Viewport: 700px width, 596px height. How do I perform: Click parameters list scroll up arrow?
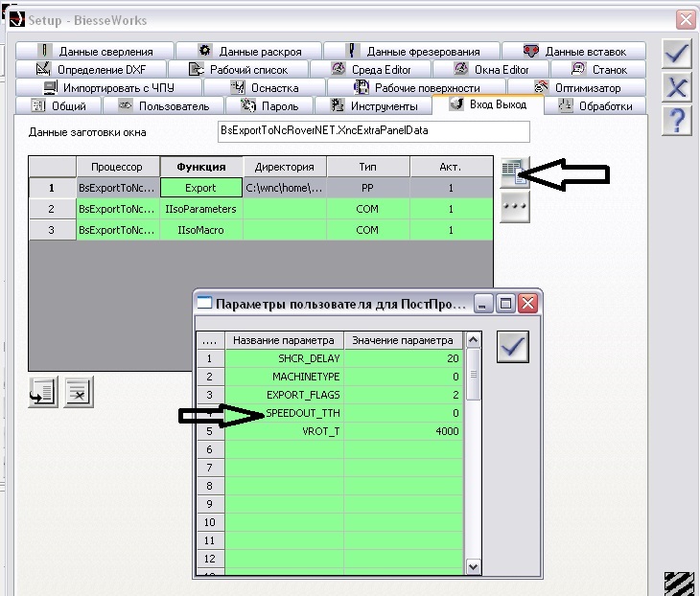(x=473, y=340)
